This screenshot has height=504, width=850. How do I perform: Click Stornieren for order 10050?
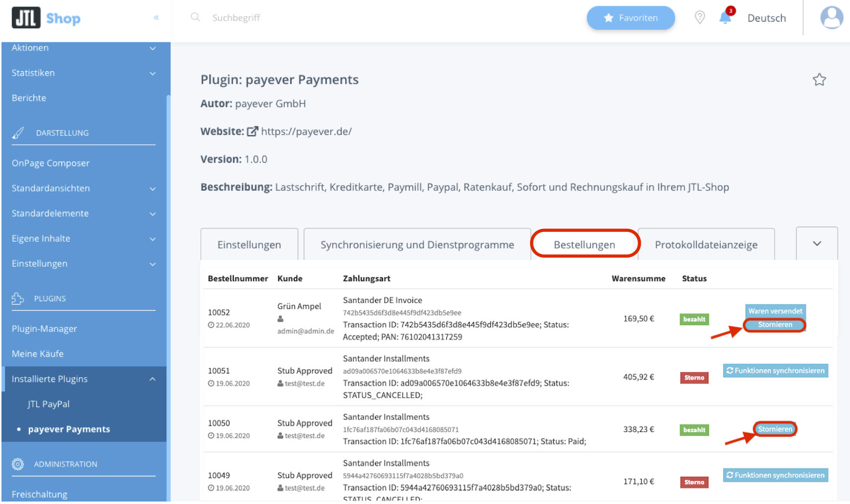click(775, 429)
